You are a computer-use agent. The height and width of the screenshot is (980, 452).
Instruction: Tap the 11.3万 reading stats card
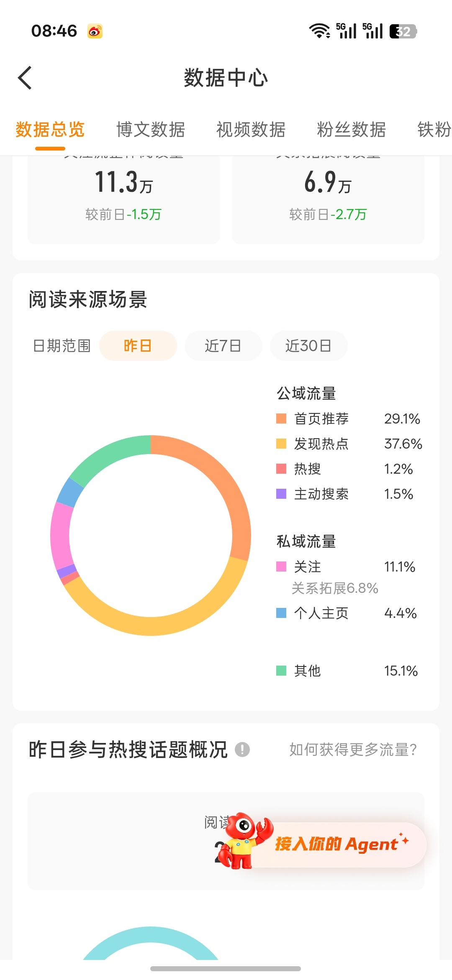[x=123, y=199]
